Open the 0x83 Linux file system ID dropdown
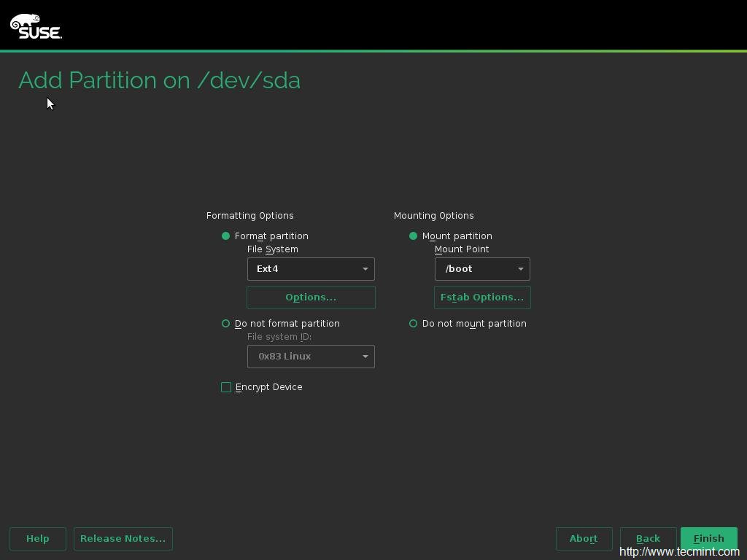 311,357
